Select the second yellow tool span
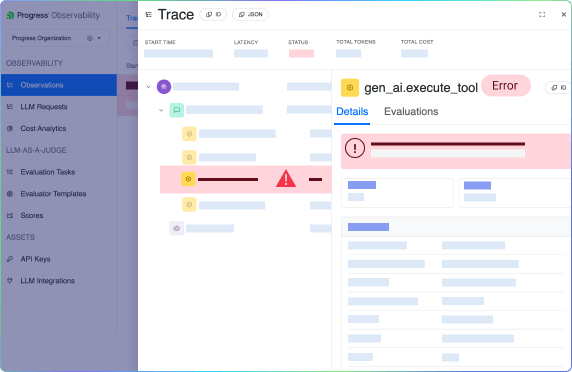The image size is (572, 372). click(189, 158)
